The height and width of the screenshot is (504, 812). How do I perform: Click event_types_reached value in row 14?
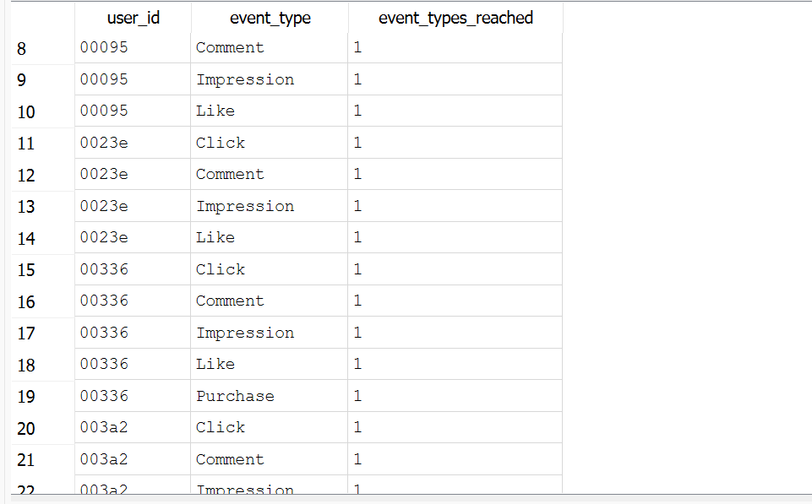pos(357,237)
